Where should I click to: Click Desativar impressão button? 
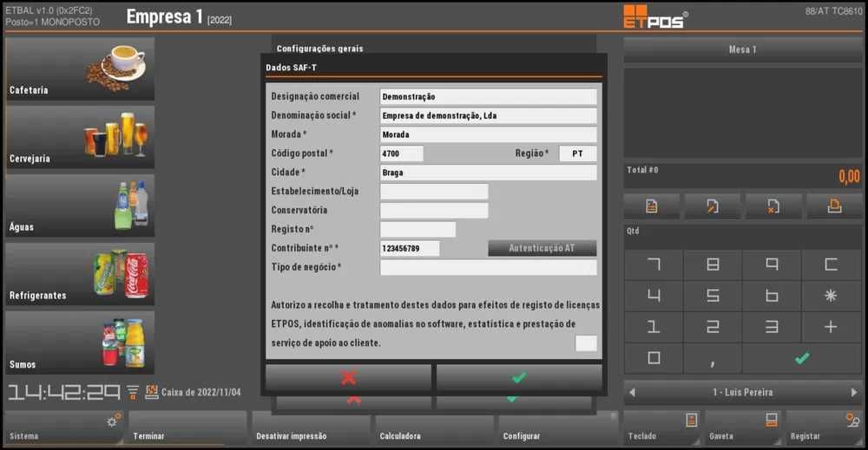tap(311, 427)
